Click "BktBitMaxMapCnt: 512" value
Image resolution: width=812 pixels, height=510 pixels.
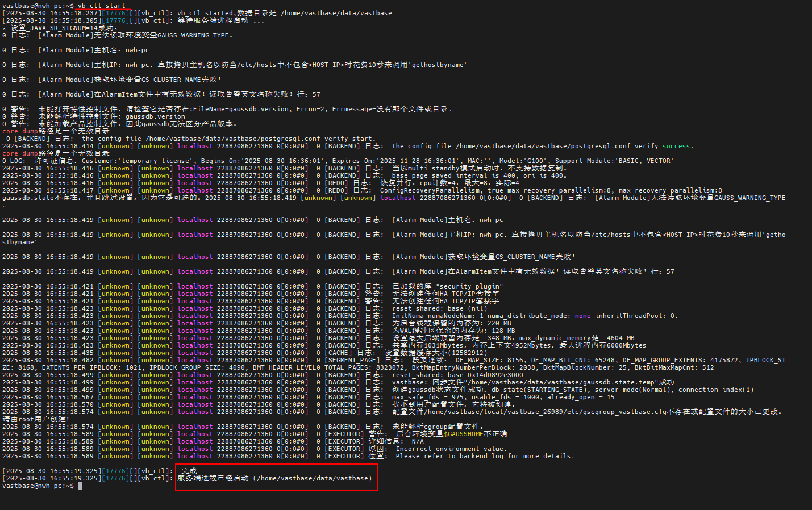click(674, 367)
